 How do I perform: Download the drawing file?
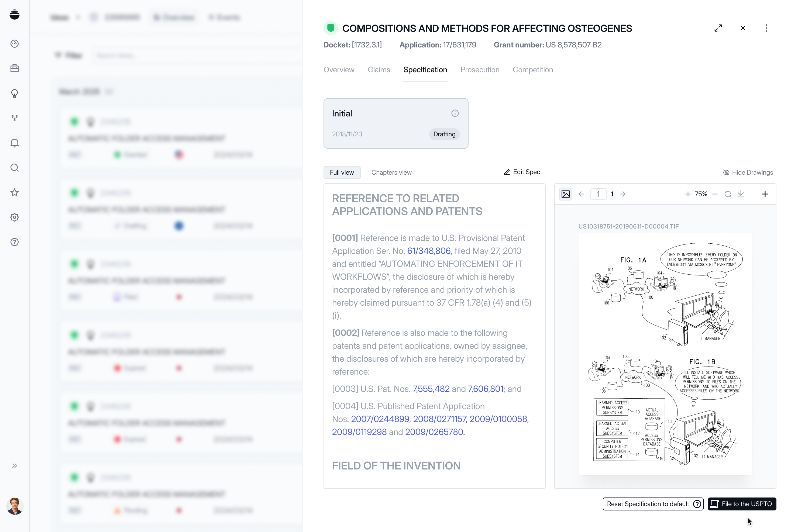(741, 194)
